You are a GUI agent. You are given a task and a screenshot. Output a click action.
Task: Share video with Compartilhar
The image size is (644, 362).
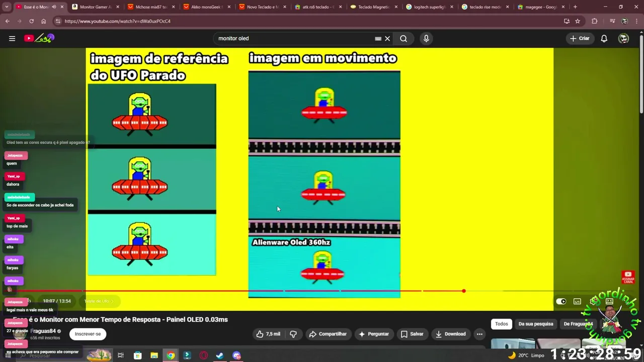(328, 334)
